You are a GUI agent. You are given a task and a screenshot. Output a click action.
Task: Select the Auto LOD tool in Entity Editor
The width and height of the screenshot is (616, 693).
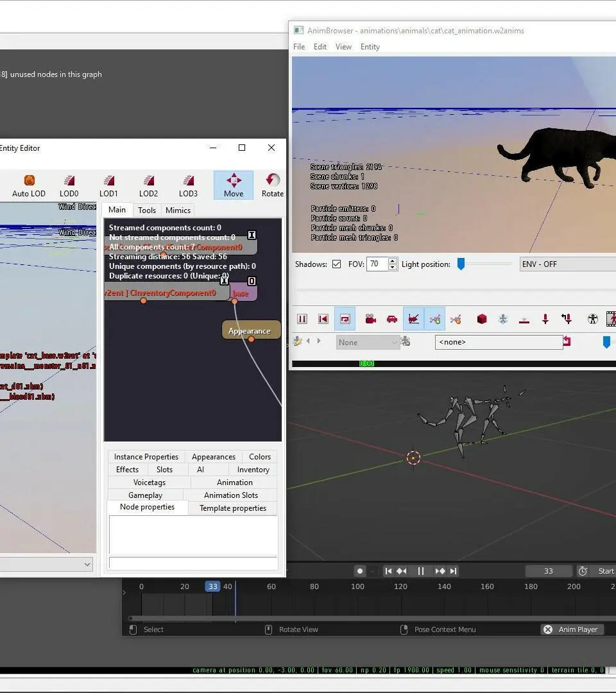pyautogui.click(x=29, y=185)
